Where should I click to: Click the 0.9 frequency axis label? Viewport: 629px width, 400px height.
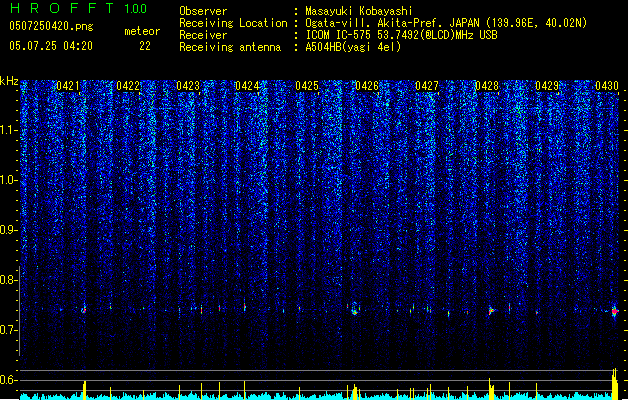[x=9, y=230]
